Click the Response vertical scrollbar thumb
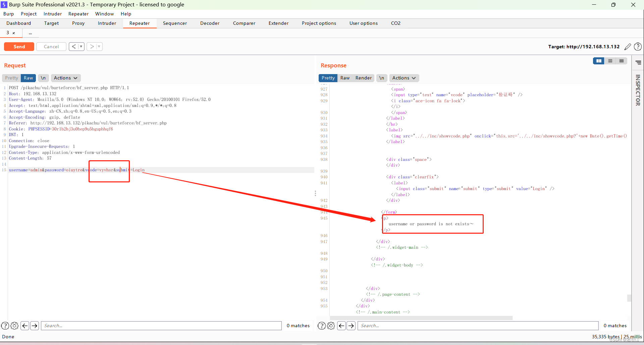Screen dimensions: 644x345 point(629,298)
